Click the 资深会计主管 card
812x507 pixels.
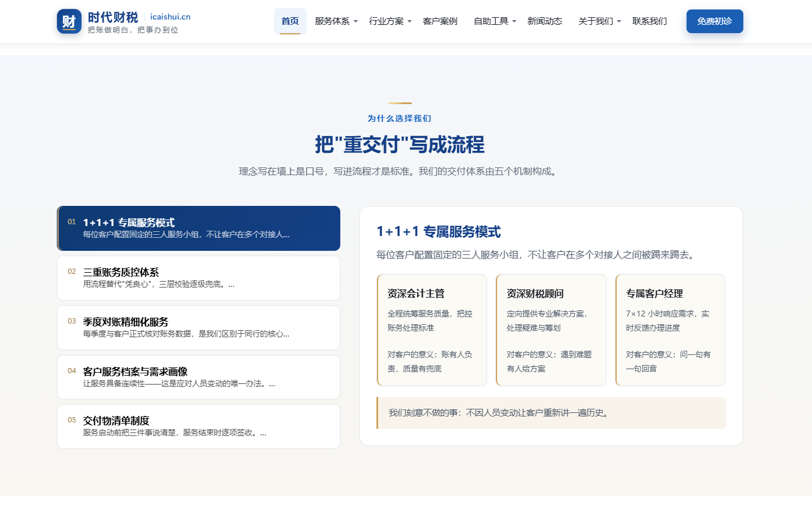pyautogui.click(x=431, y=330)
